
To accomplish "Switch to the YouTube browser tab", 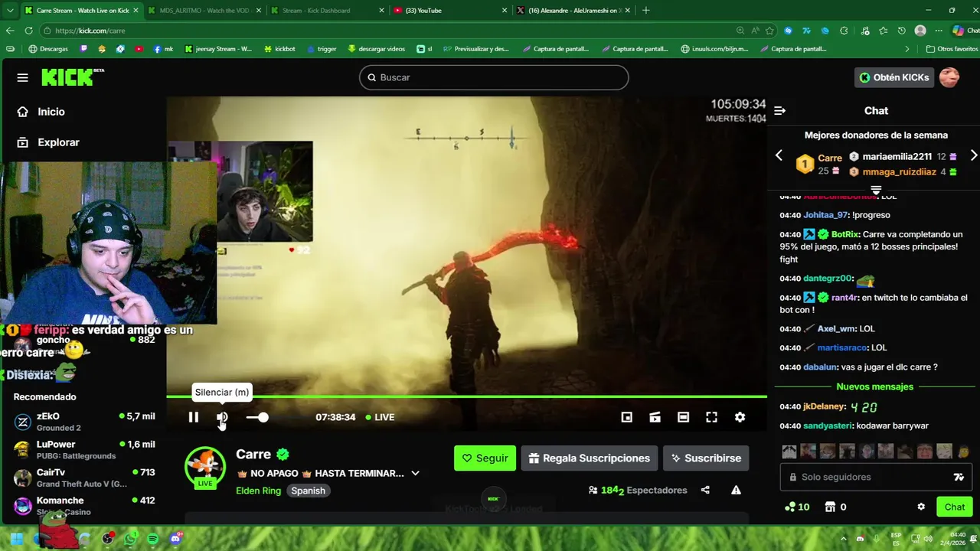I will click(x=449, y=11).
